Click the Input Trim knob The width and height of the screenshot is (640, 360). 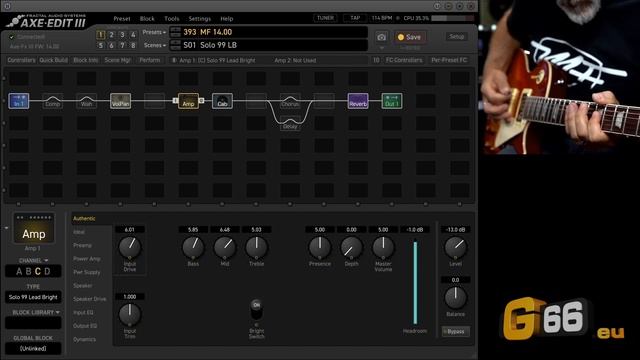130,314
